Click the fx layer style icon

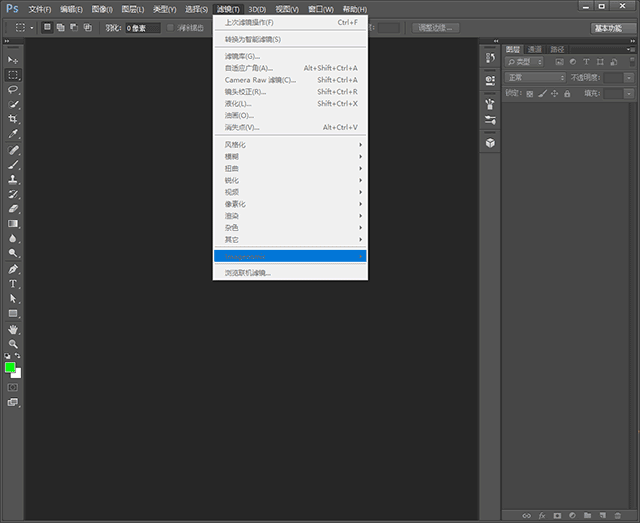[541, 516]
